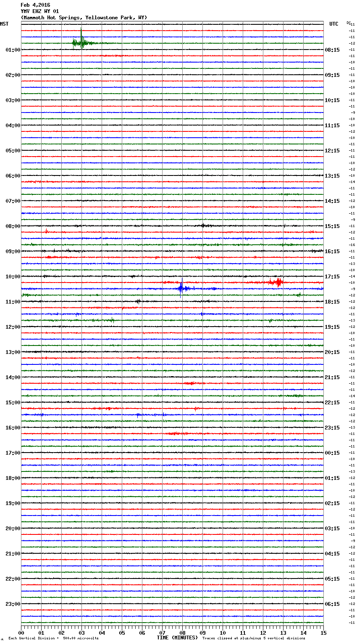
Task: Click the '04:15' UTC time label
Action: [332, 554]
